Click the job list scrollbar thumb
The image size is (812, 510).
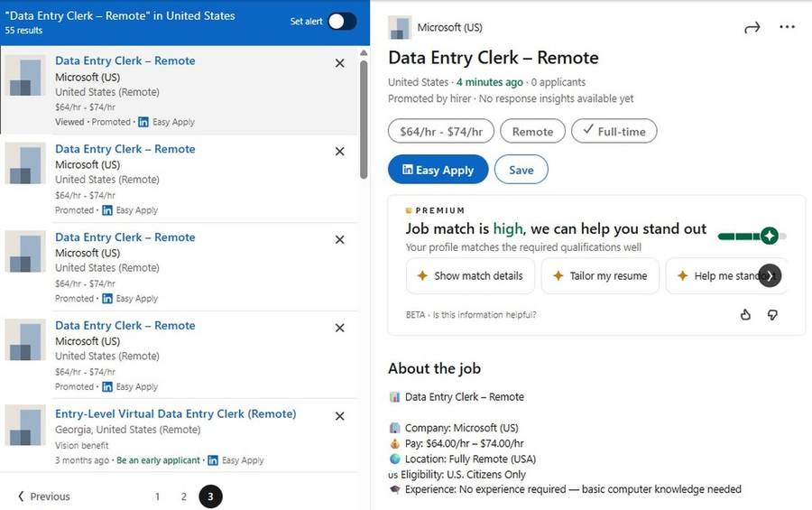(x=364, y=120)
